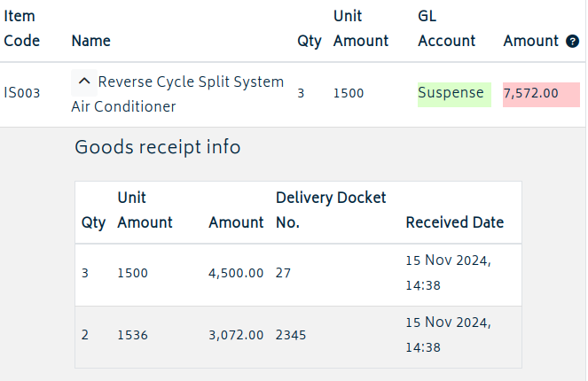Screen dimensions: 588x381
Task: Click the 3,072.00 receipt amount
Action: pos(236,335)
